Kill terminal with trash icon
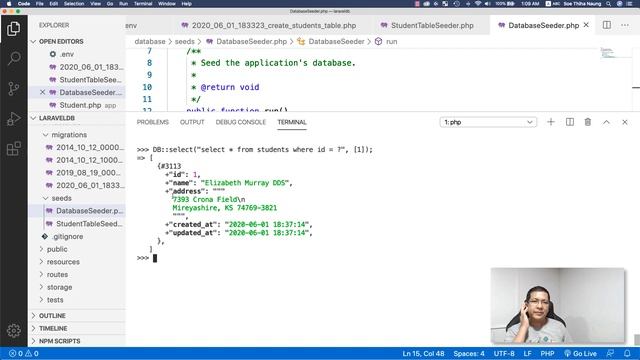This screenshot has height=360, width=640. coord(588,122)
